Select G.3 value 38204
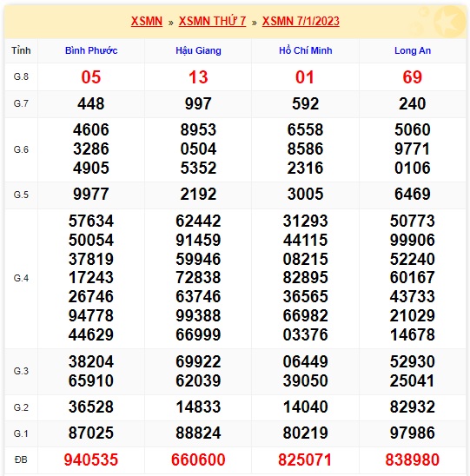Screen dimensions: 470x476 point(90,362)
